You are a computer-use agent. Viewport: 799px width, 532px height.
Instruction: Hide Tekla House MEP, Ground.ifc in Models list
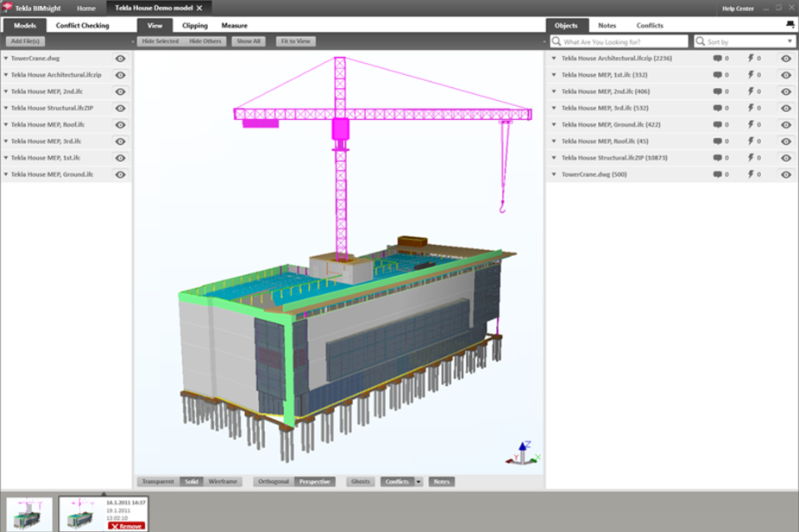click(x=120, y=174)
